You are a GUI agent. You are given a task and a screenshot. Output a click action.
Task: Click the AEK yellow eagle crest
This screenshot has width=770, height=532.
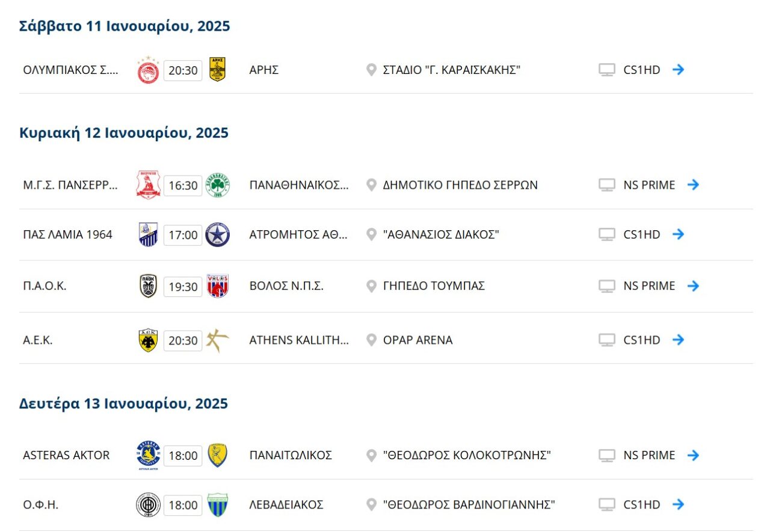148,340
